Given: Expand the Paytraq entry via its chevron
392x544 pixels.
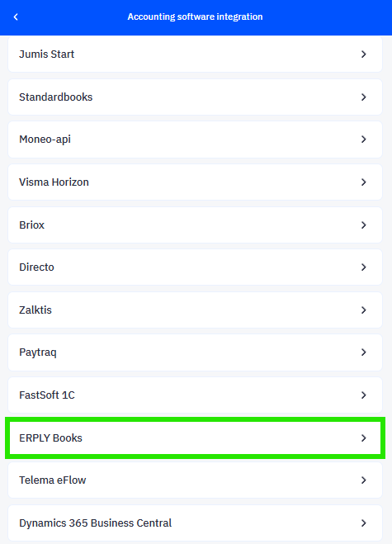Looking at the screenshot, I should coord(364,352).
